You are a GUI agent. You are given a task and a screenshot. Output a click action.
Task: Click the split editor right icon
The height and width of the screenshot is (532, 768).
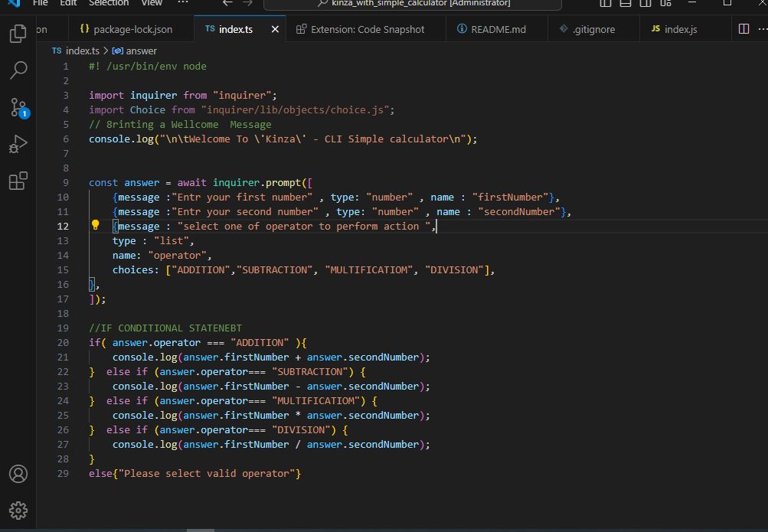[743, 29]
